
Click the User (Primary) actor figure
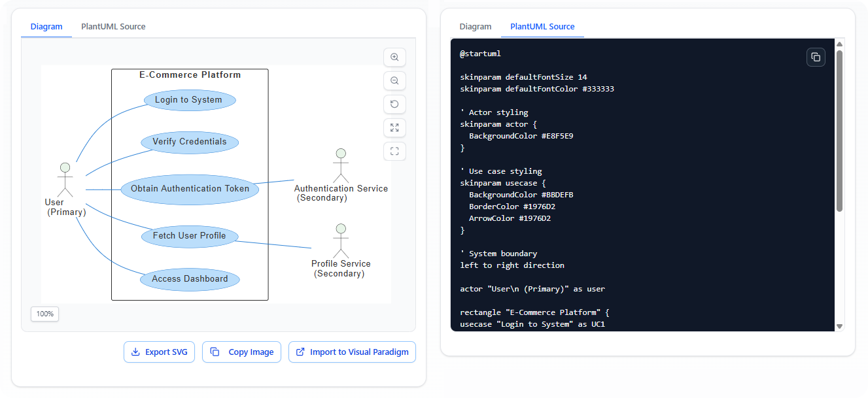click(64, 179)
